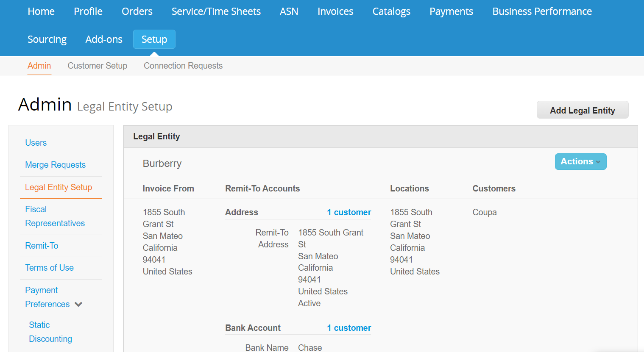
Task: Click the Legal Entity panel heading
Action: point(156,136)
